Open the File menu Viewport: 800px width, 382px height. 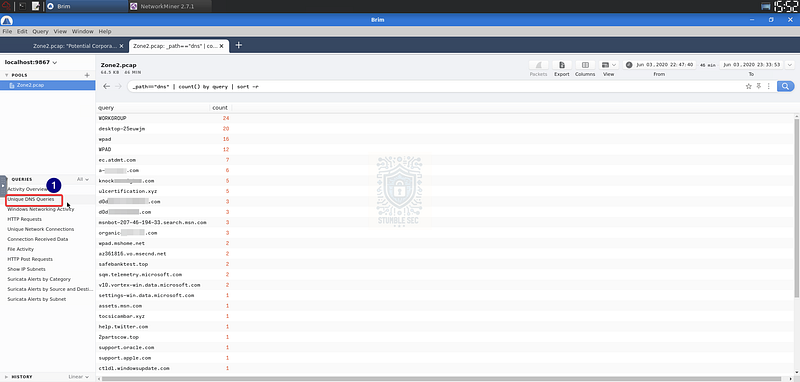[7, 31]
